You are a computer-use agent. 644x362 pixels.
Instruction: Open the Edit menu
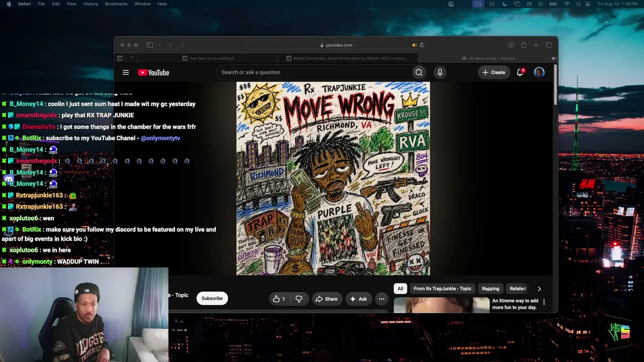click(x=56, y=4)
